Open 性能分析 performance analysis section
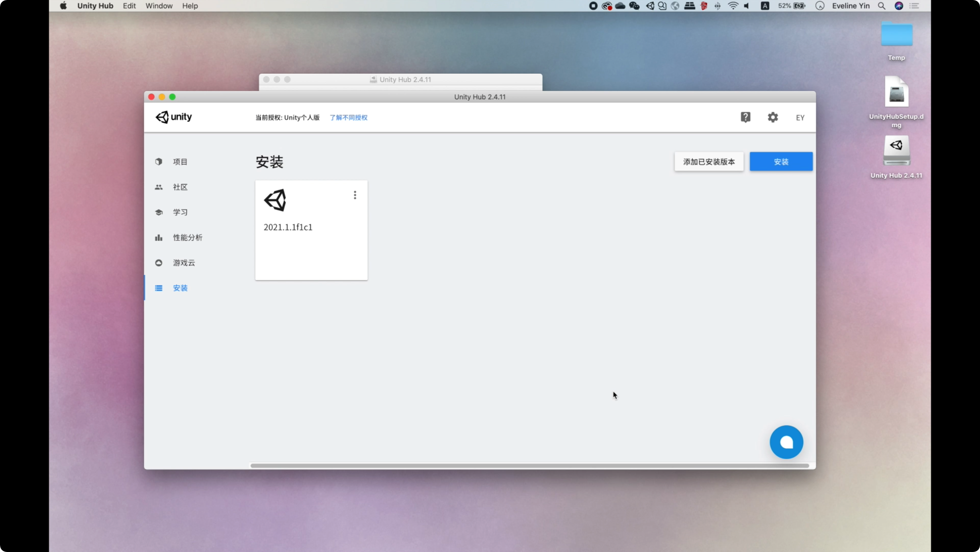This screenshot has height=552, width=980. [187, 238]
